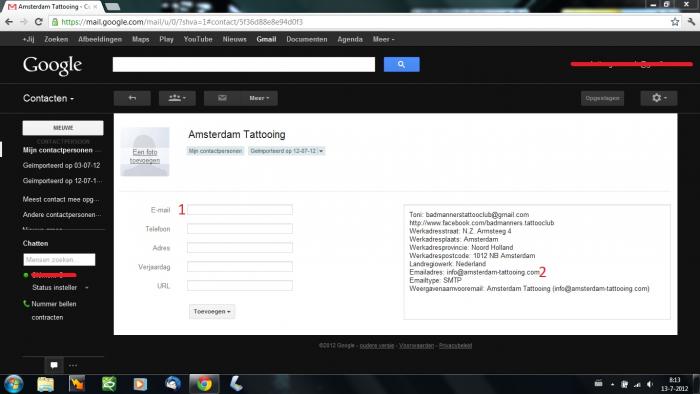This screenshot has height=394, width=700.
Task: Click the Voorwaarden footer link
Action: pos(416,345)
